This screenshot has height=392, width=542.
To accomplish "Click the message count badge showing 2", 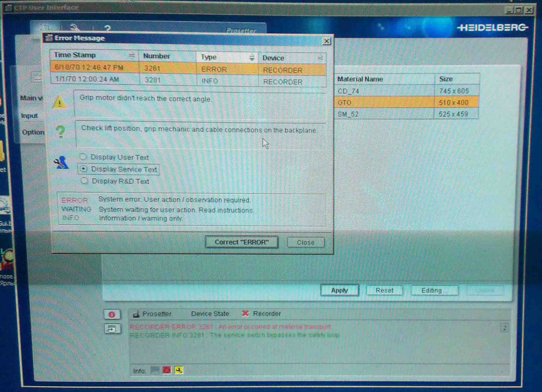I will click(x=504, y=328).
